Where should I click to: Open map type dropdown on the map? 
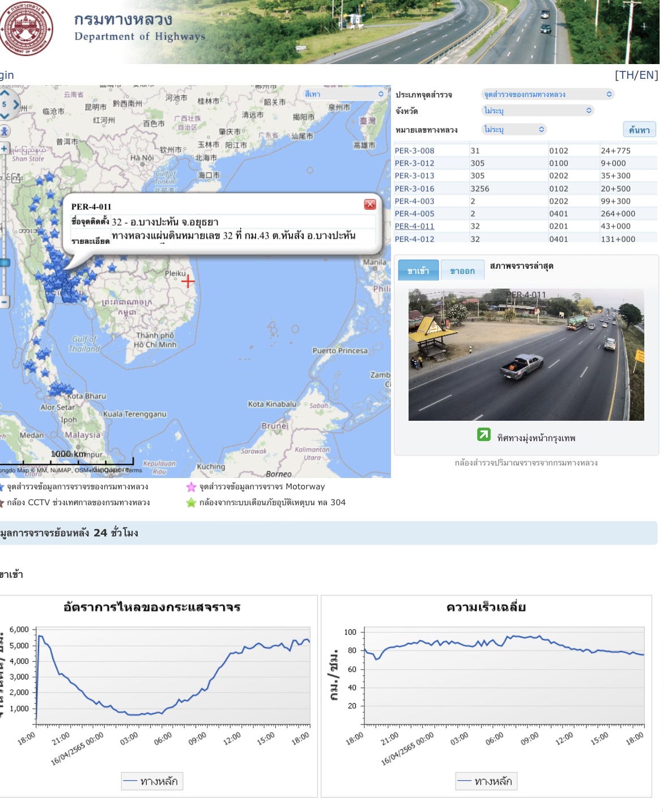tap(343, 94)
